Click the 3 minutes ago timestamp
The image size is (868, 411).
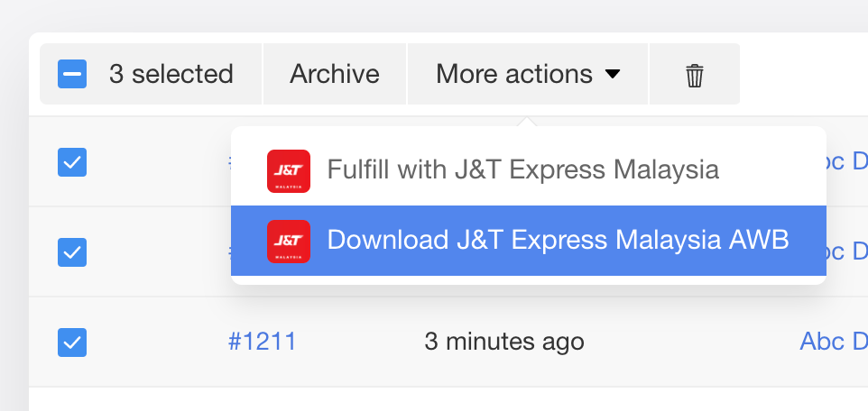tap(504, 342)
